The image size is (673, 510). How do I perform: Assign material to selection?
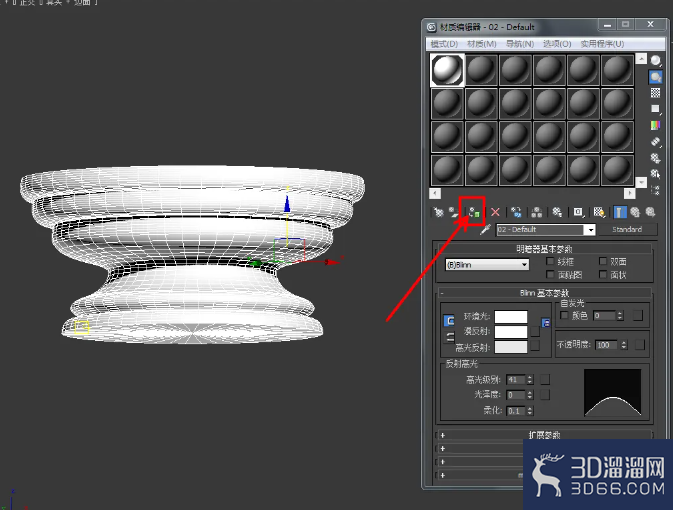[474, 212]
